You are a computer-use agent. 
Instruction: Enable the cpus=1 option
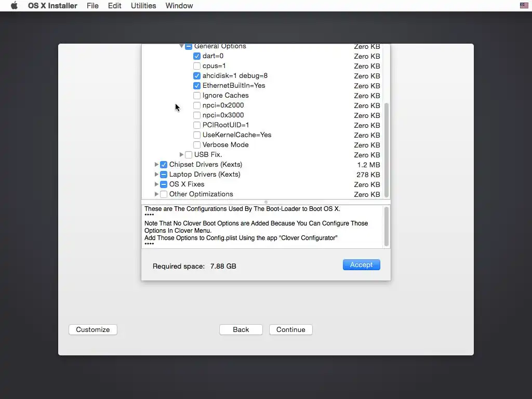197,66
